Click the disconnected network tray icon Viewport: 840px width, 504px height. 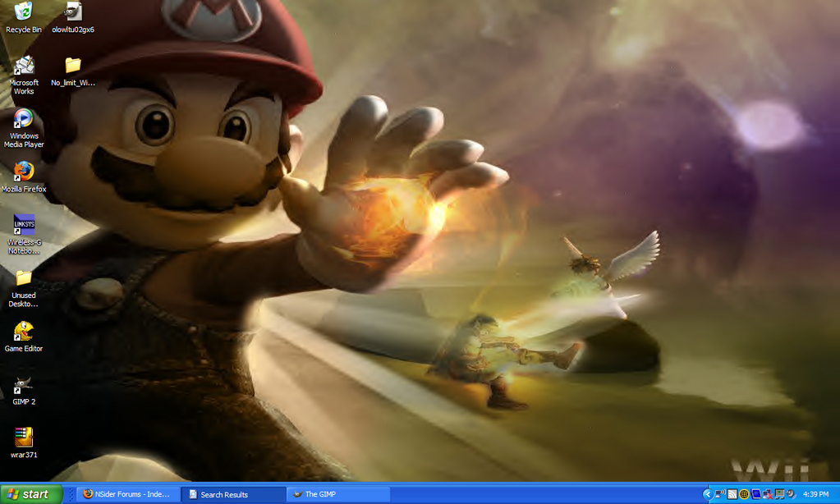[768, 494]
